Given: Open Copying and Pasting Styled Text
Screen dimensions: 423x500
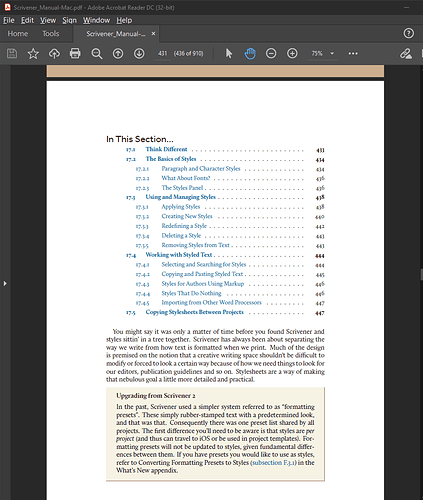Looking at the screenshot, I should coord(202,274).
